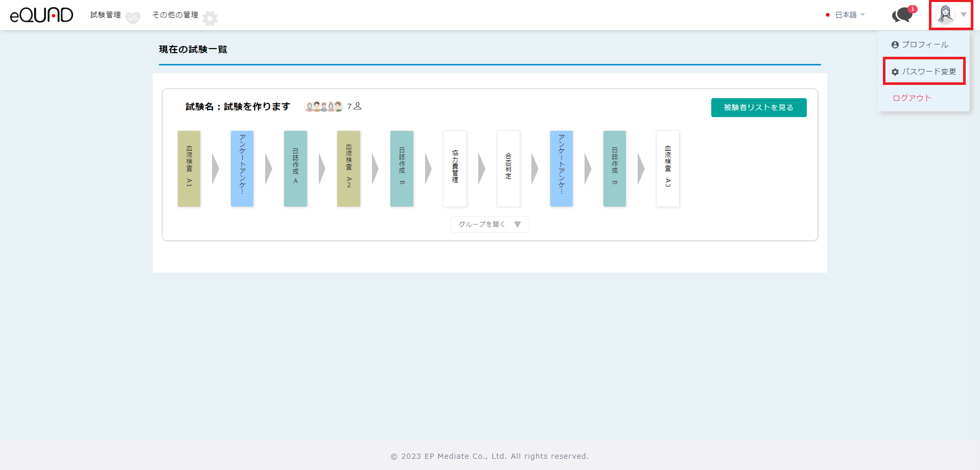Click the participant avatars group icon

pyautogui.click(x=323, y=106)
